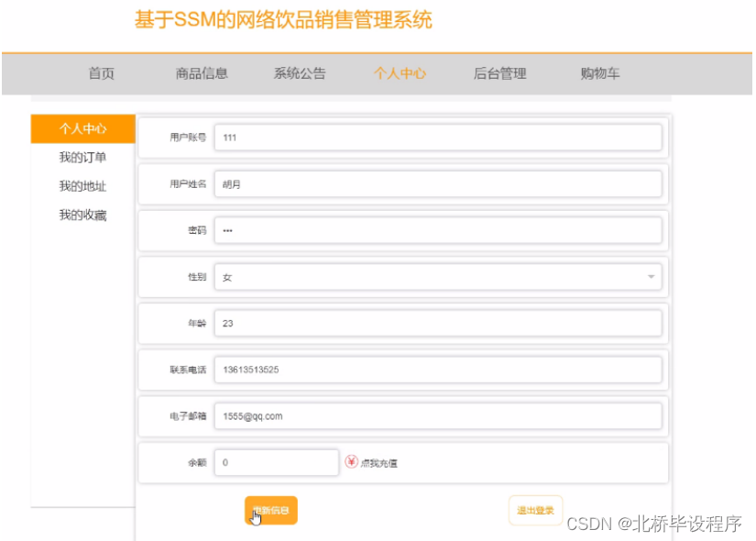The width and height of the screenshot is (756, 541).
Task: Click the 退出登录 logout button
Action: point(535,509)
